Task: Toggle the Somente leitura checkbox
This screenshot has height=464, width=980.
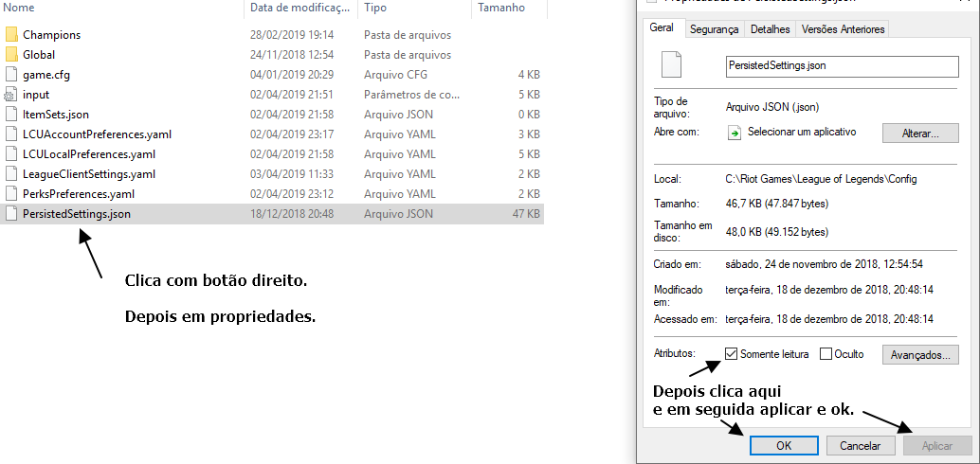Action: [732, 354]
